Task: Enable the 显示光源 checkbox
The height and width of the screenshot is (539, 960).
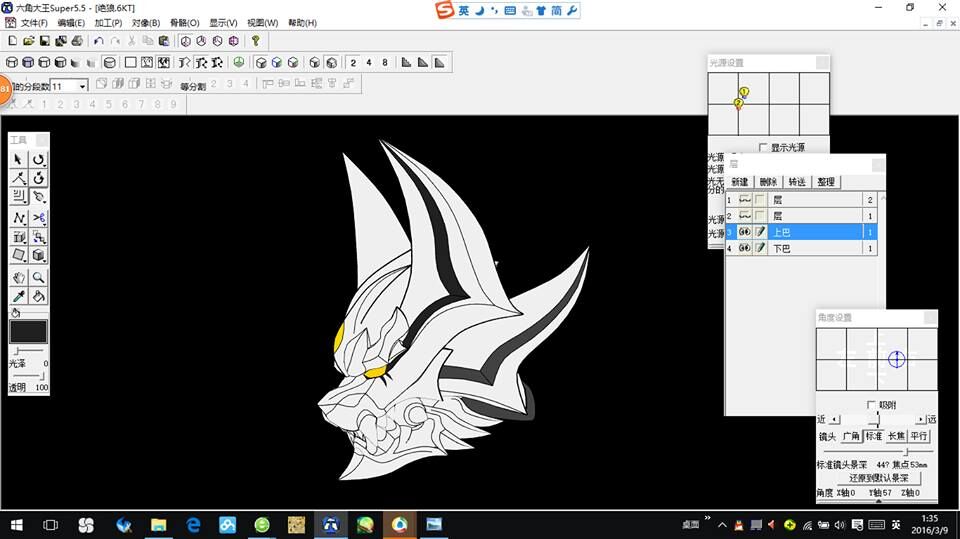Action: click(764, 148)
